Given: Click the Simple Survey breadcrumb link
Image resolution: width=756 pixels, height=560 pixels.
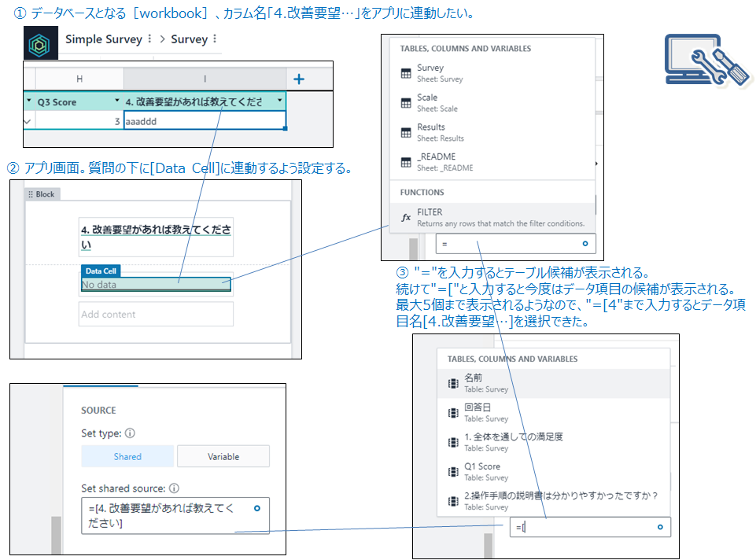Looking at the screenshot, I should click(104, 39).
